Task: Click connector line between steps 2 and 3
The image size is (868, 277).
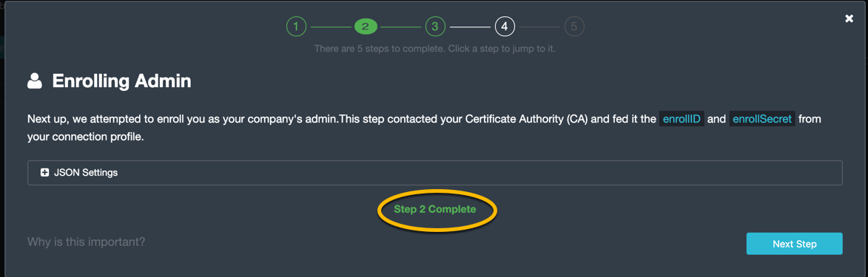Action: (401, 27)
